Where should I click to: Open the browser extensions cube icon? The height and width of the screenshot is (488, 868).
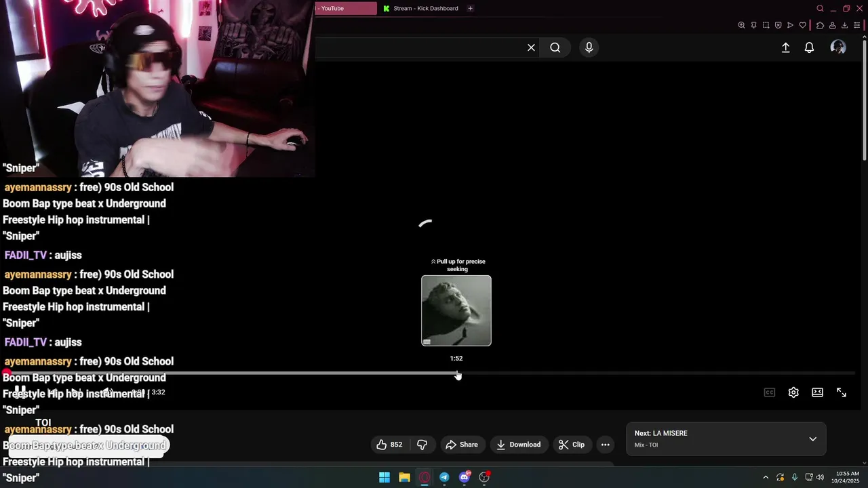[820, 25]
